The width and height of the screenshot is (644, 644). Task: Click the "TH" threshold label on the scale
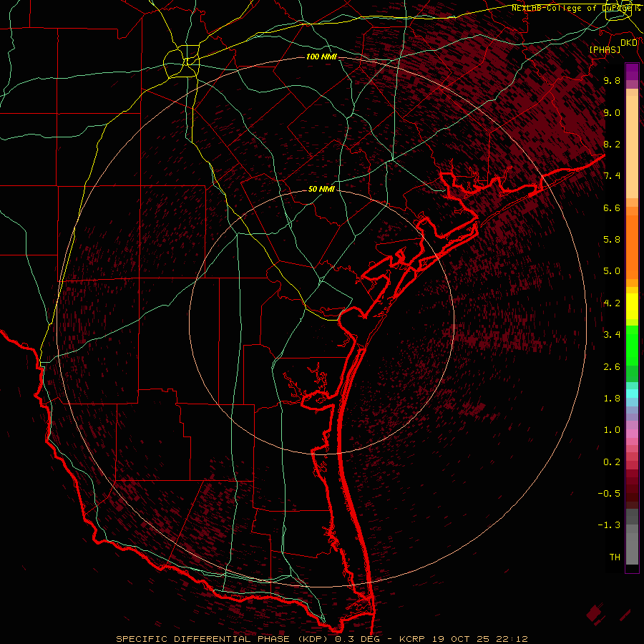615,557
